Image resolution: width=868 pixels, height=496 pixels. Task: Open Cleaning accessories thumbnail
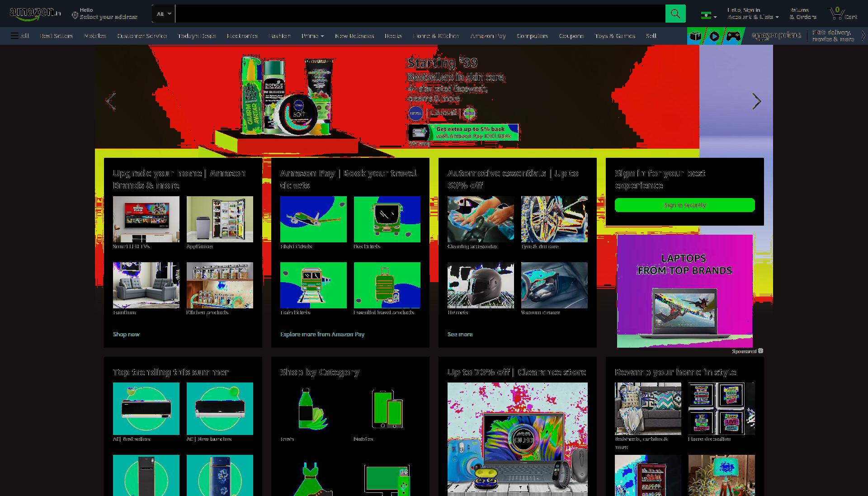tap(481, 219)
